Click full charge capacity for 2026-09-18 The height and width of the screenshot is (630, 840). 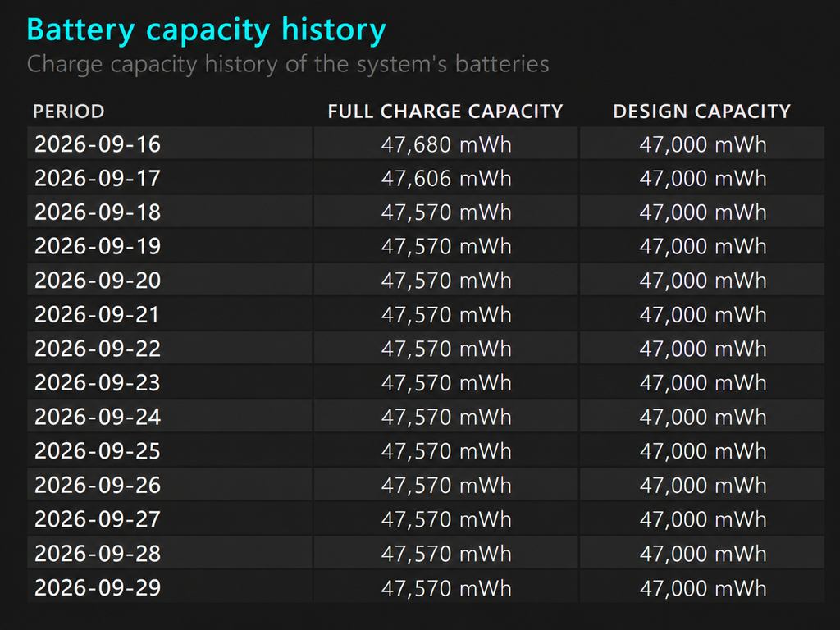(446, 212)
